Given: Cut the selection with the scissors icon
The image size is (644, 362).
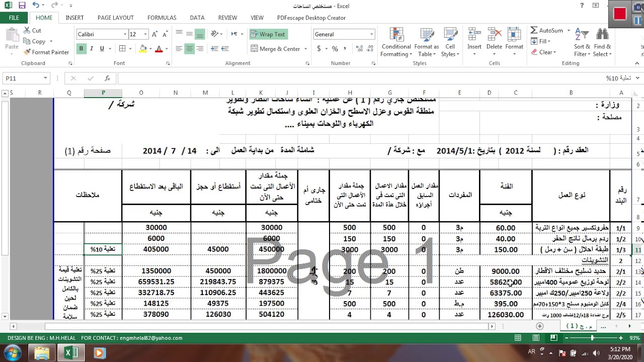Looking at the screenshot, I should pos(32,31).
